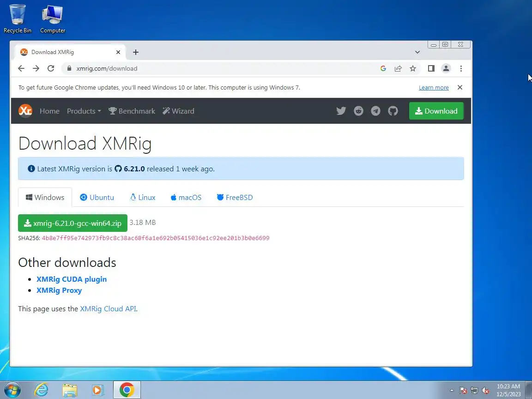Go to Home in navbar
This screenshot has height=399, width=532.
click(x=49, y=111)
